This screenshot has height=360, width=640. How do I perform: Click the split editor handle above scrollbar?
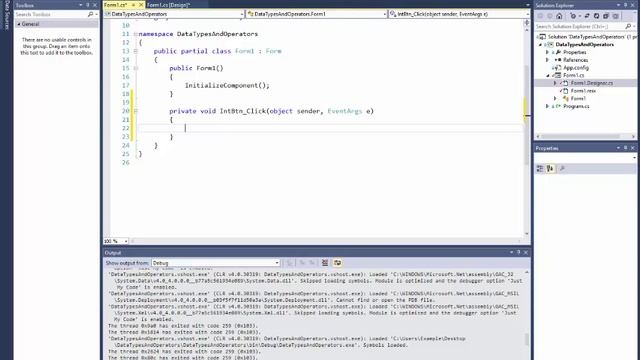527,22
